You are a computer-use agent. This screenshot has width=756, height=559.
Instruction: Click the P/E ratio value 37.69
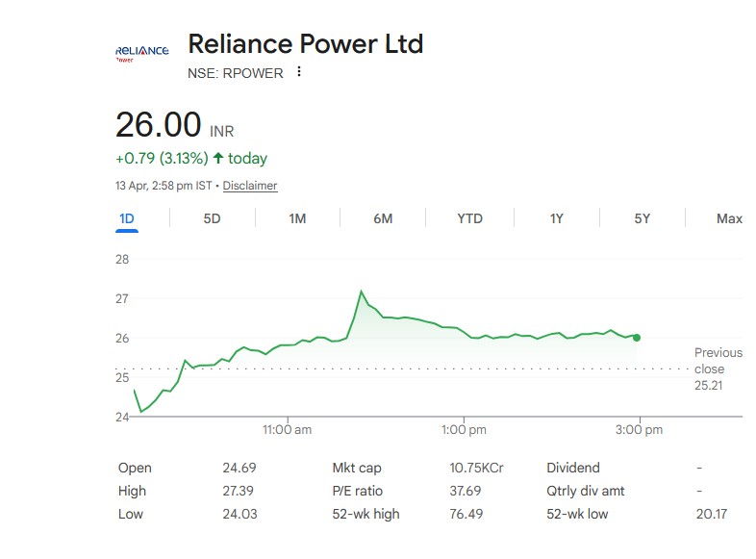[466, 491]
